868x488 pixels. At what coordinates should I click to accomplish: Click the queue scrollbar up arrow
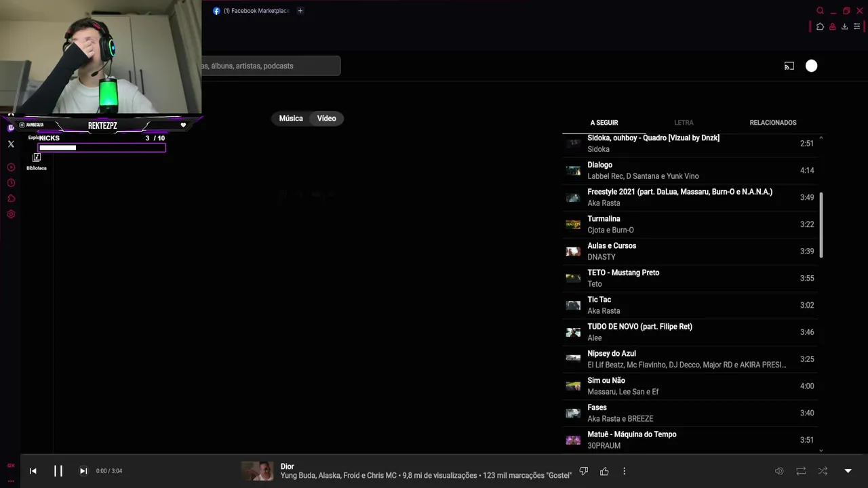tap(821, 138)
